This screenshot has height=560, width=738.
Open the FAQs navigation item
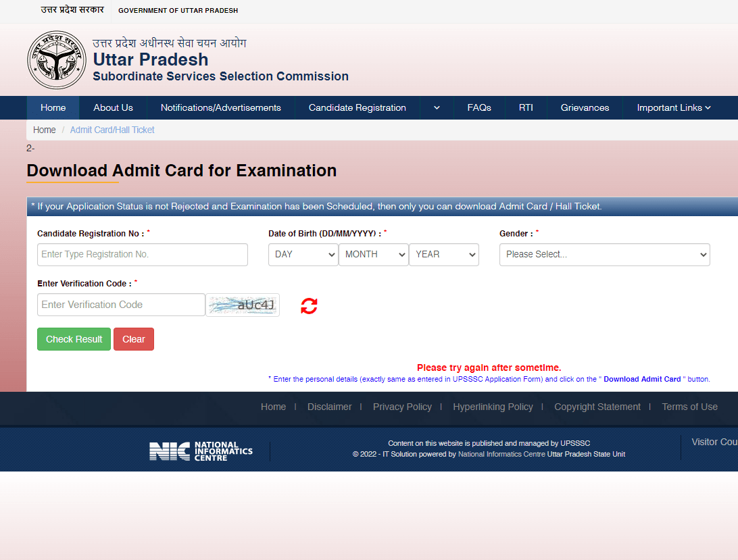[x=479, y=108]
